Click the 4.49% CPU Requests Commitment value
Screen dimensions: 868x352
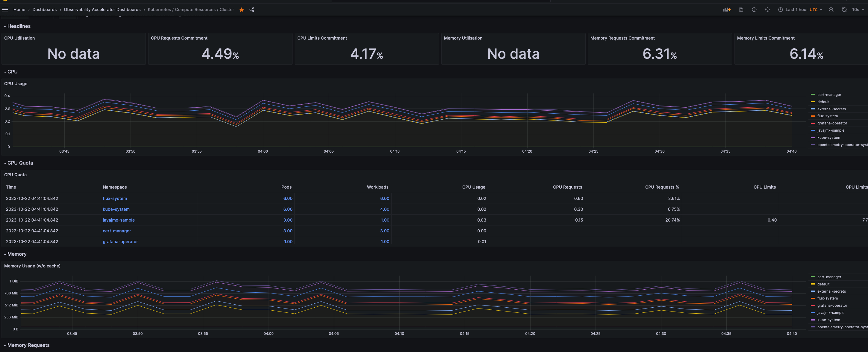(x=220, y=54)
